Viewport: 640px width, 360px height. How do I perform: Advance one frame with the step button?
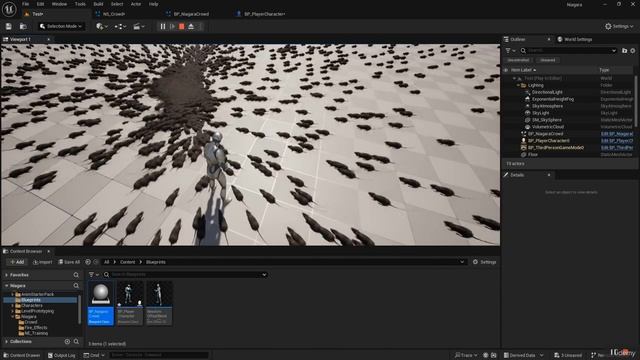tap(172, 27)
